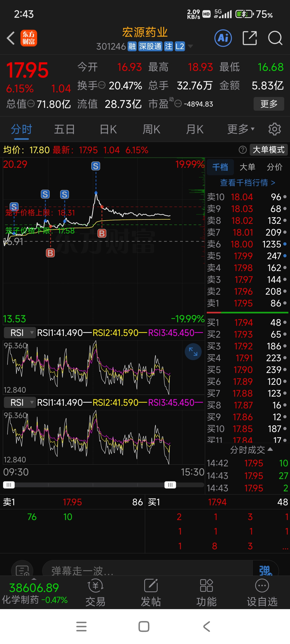Tap the share icon
Screen dimensions: 290x644
(x=250, y=38)
